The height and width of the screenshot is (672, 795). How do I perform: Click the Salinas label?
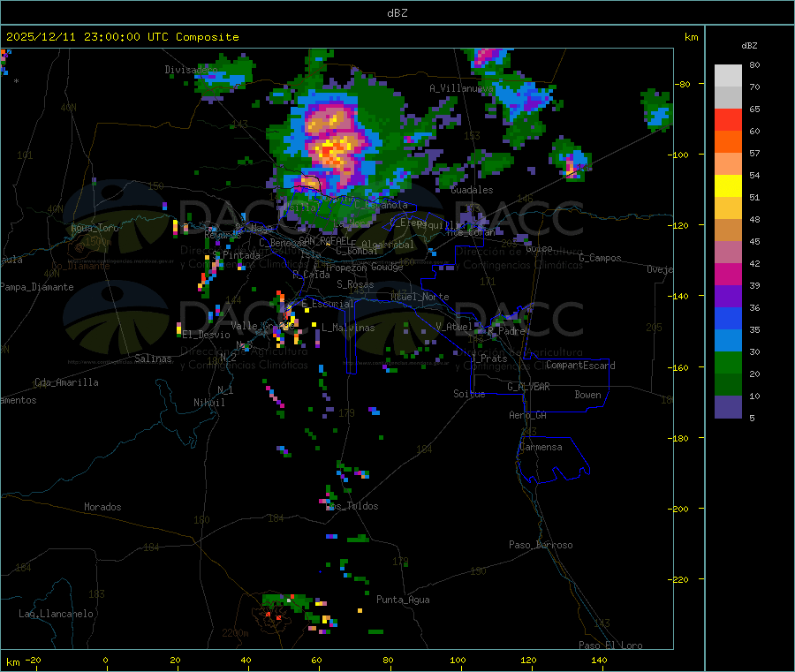pos(153,359)
